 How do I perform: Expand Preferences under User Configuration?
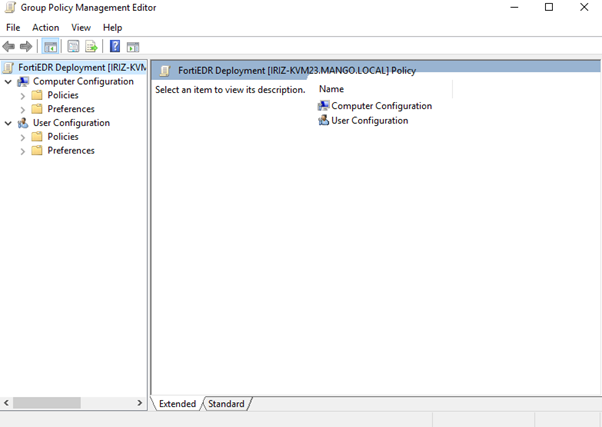tap(23, 151)
